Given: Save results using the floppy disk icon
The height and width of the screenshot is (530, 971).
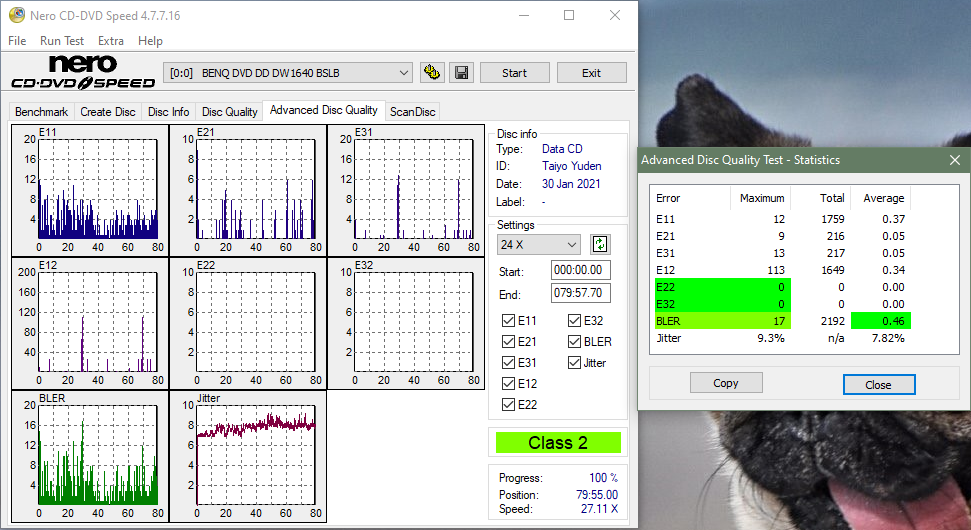Looking at the screenshot, I should click(461, 72).
